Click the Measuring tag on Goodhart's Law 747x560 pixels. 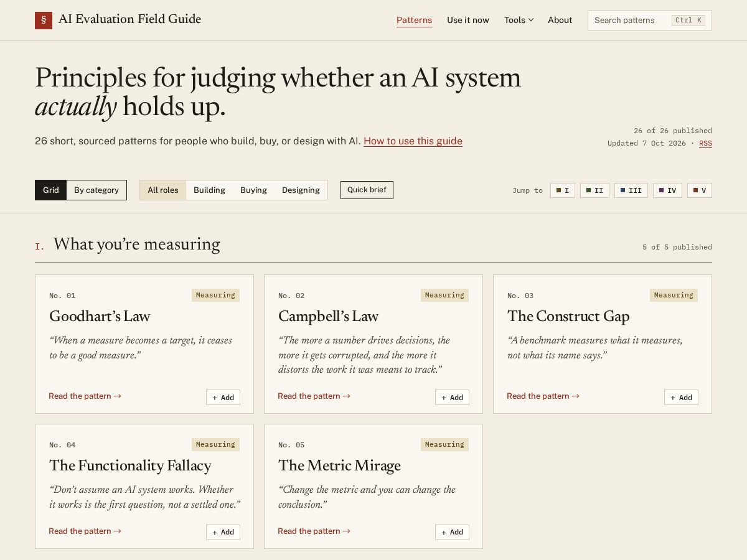pos(215,295)
